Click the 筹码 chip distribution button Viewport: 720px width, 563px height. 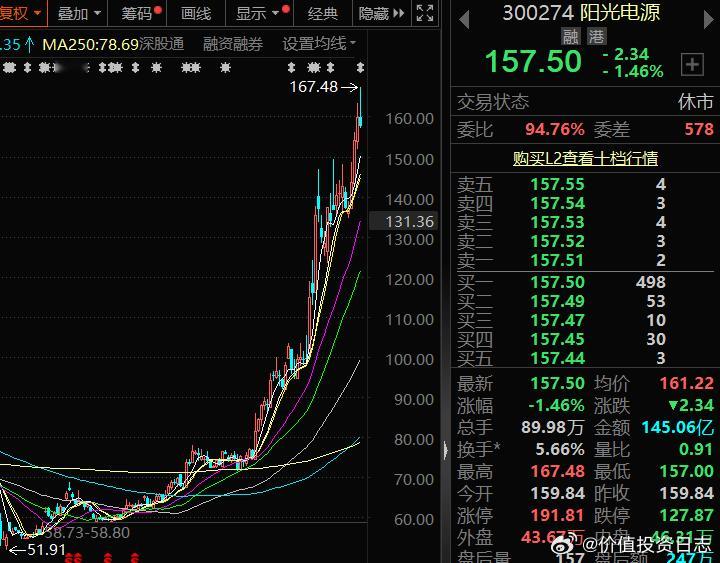[137, 13]
